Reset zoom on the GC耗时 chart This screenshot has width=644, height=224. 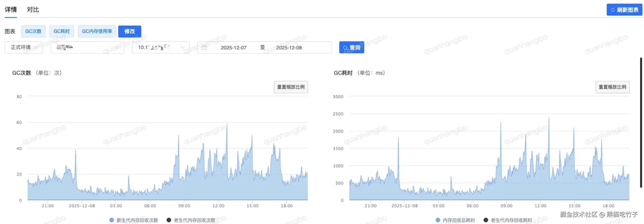612,87
